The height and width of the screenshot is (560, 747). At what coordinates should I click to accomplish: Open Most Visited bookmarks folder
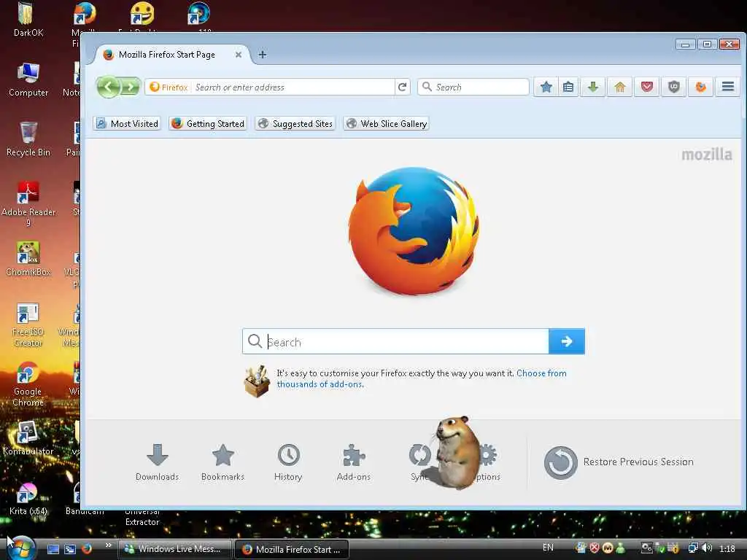pos(127,124)
